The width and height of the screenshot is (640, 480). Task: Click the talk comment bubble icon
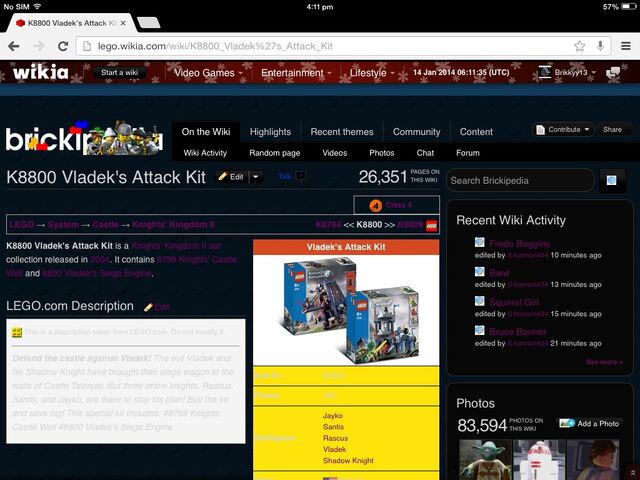[x=300, y=176]
